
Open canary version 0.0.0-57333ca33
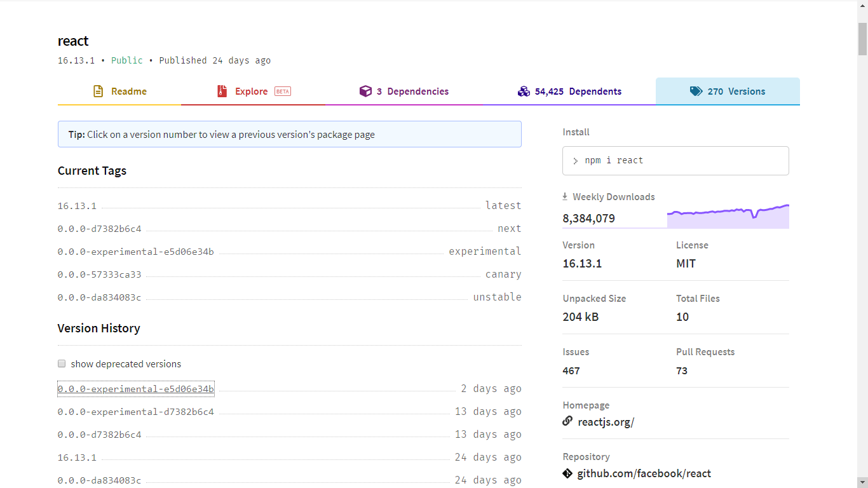[x=99, y=274]
